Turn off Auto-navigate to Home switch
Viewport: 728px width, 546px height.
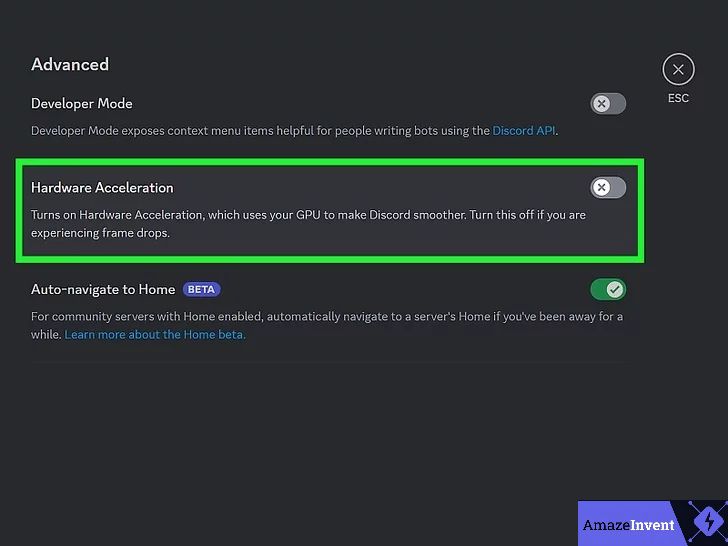pyautogui.click(x=608, y=290)
